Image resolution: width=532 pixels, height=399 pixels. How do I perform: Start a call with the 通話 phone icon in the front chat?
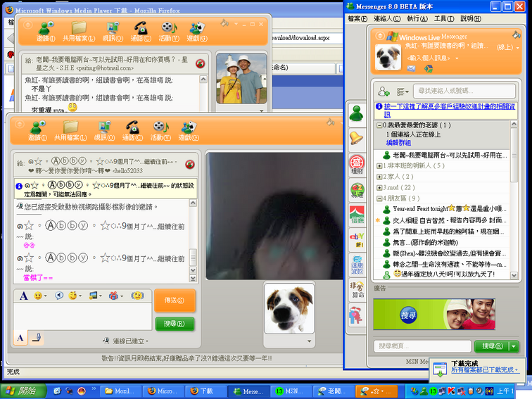coord(131,131)
